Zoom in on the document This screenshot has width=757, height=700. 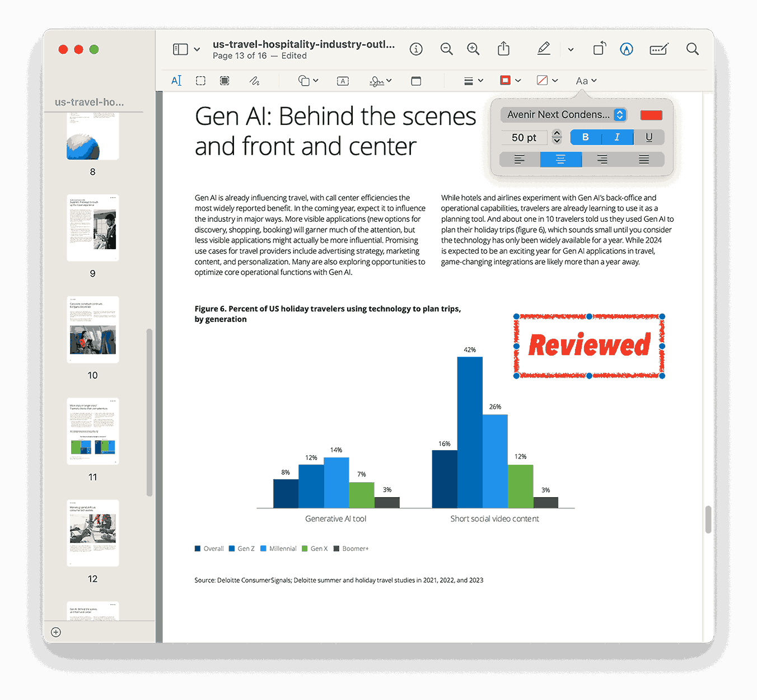pos(473,49)
